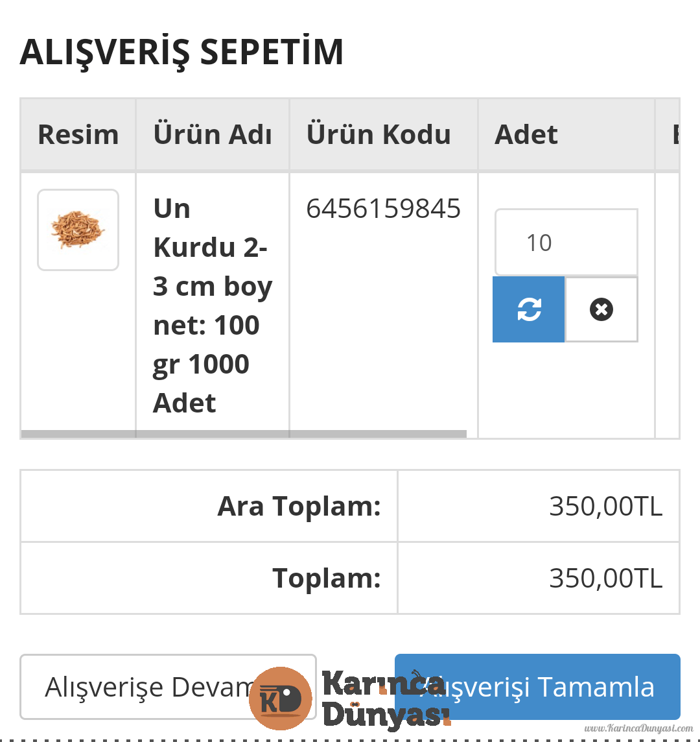The width and height of the screenshot is (700, 742).
Task: Click the horizontal scrollbar under the cart table
Action: (x=244, y=434)
